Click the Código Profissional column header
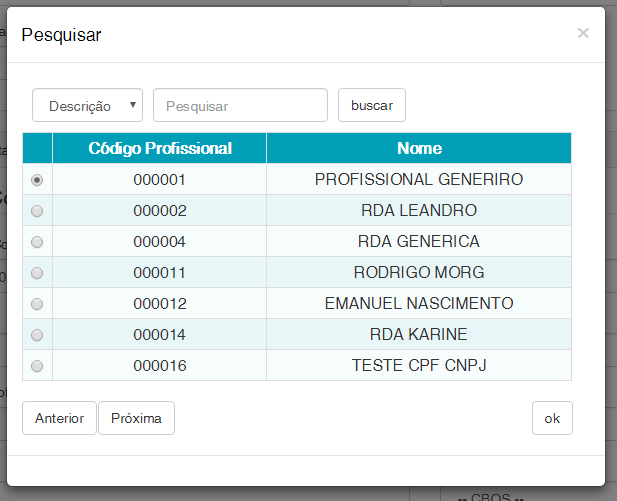Viewport: 617px width, 501px height. (x=160, y=148)
